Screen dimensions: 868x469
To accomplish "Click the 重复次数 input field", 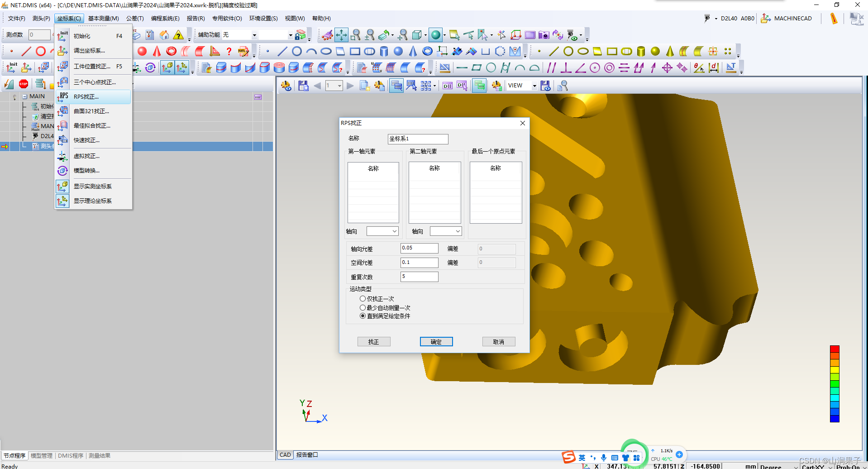I will [x=420, y=277].
